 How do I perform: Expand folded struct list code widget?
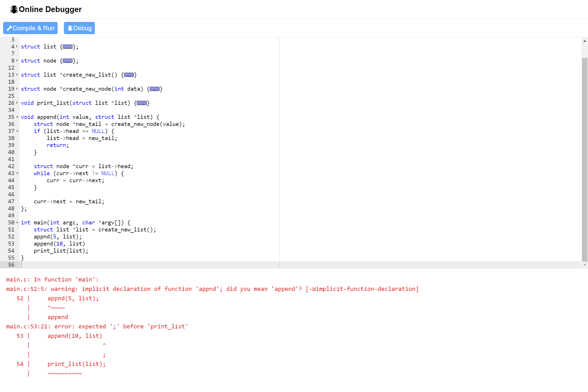tap(68, 47)
